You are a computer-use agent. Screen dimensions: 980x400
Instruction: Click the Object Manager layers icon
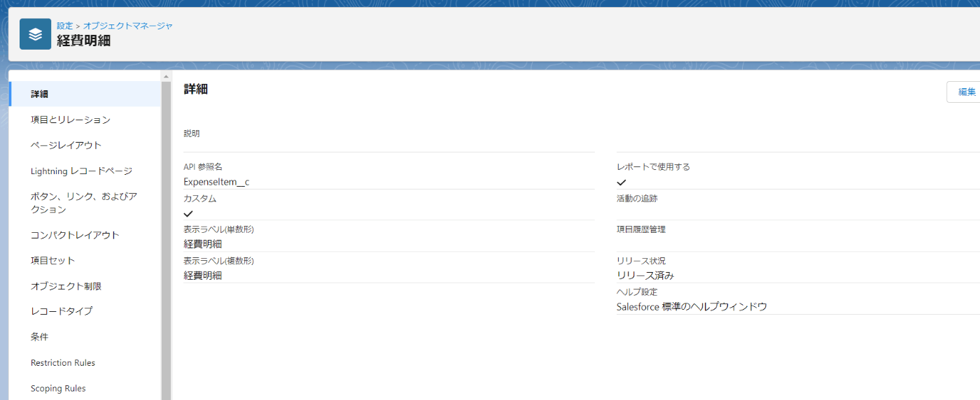click(35, 34)
